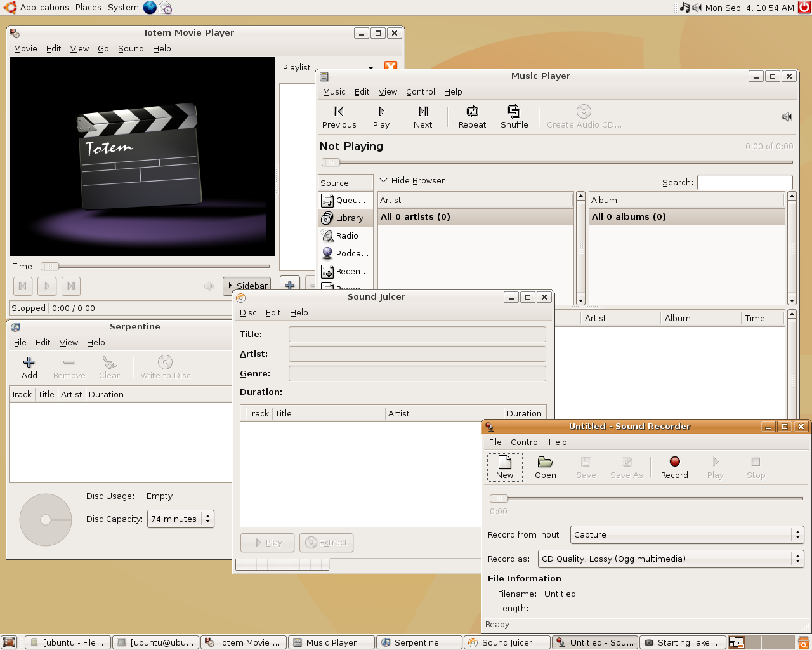This screenshot has height=650, width=812.
Task: Click the Show Desktop icon in bottom panel
Action: [x=8, y=642]
